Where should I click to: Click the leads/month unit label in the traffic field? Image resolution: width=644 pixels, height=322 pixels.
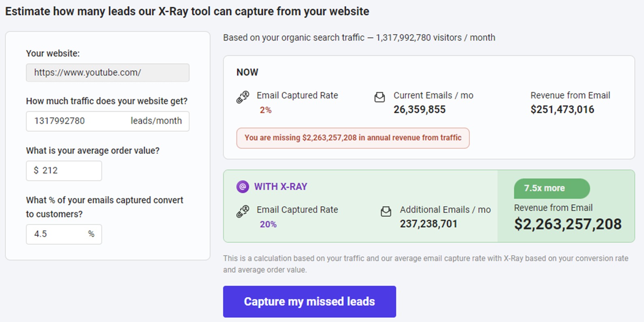point(156,121)
